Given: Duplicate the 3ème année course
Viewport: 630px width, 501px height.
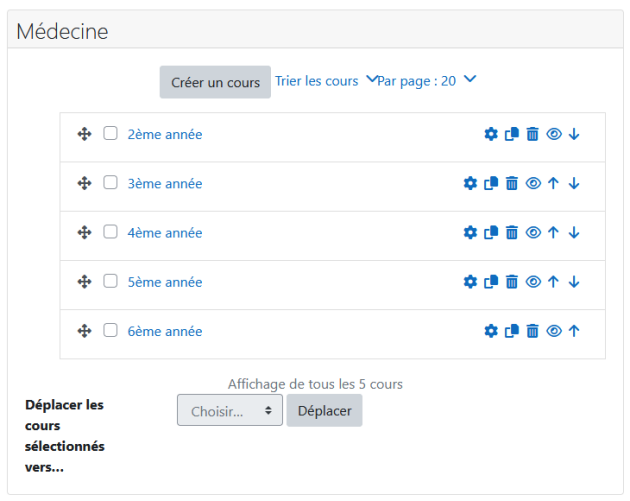Looking at the screenshot, I should tap(491, 184).
